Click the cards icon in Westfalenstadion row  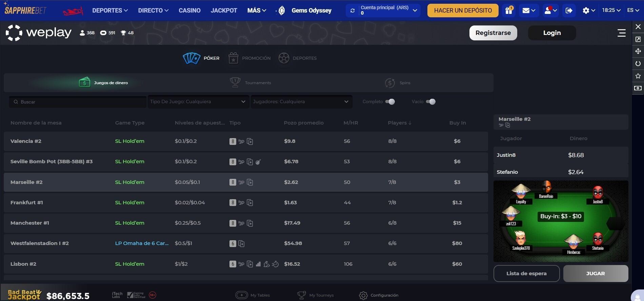coord(241,244)
